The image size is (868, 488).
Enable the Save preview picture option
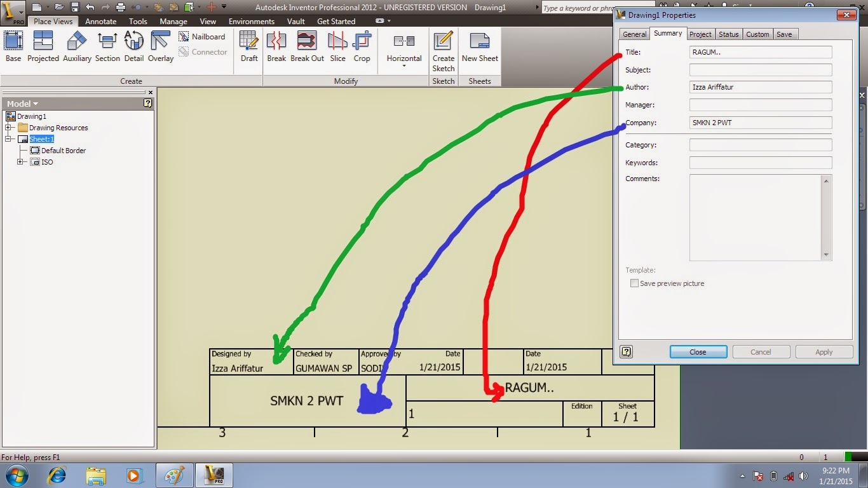pyautogui.click(x=634, y=283)
